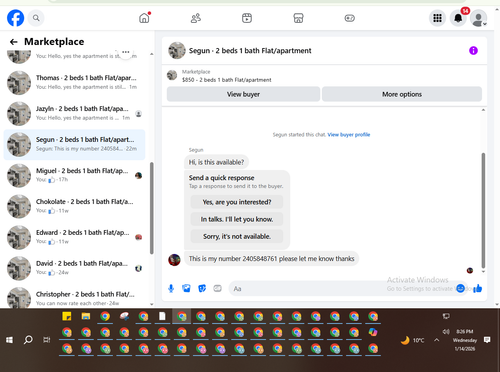Send a thumbs-up like
500x372 pixels.
(x=478, y=288)
